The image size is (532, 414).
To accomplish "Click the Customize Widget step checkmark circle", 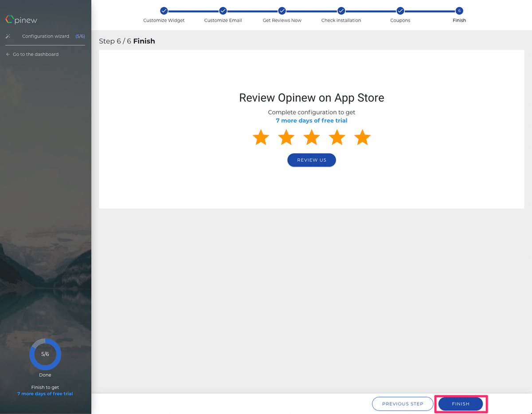I will click(164, 11).
